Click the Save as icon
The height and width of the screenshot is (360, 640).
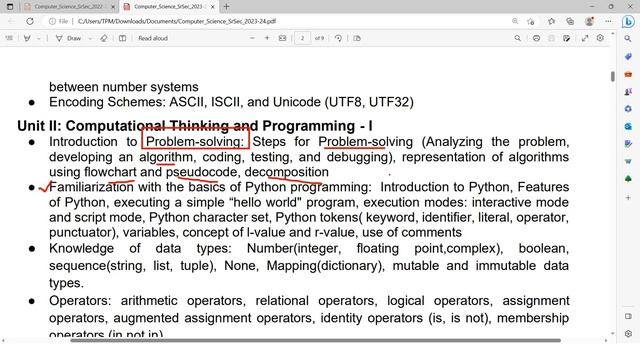pyautogui.click(x=567, y=38)
